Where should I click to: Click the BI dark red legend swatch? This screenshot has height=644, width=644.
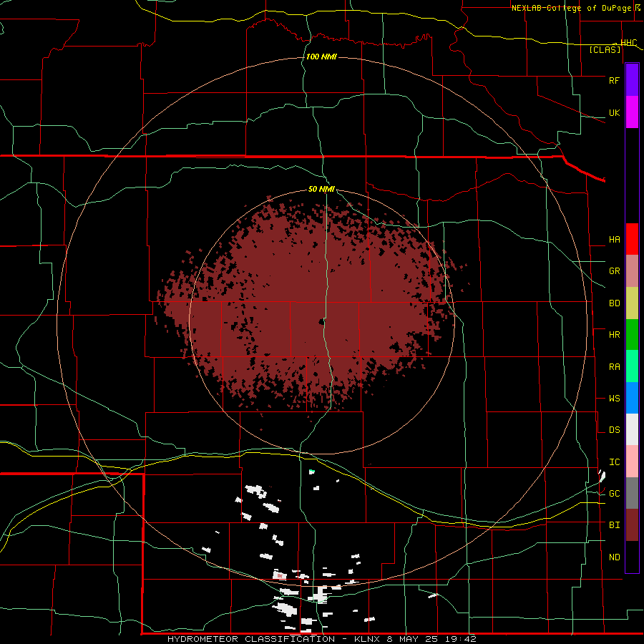point(632,525)
